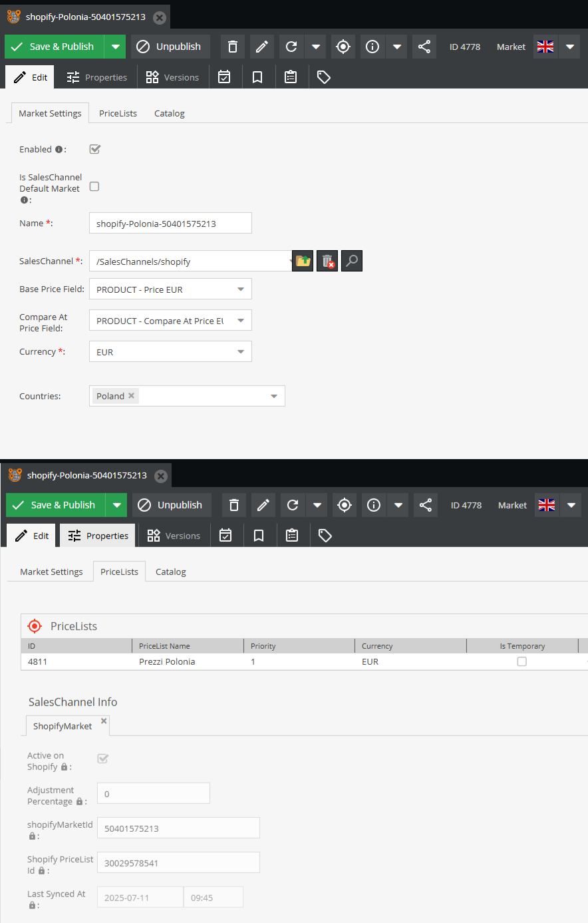Image resolution: width=588 pixels, height=923 pixels.
Task: Remove the Poland tag from Countries
Action: coord(132,396)
